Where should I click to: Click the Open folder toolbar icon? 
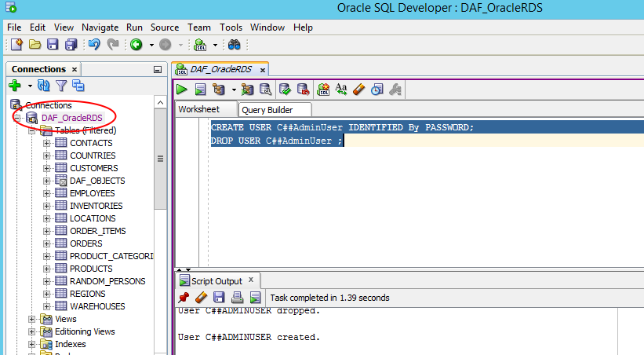click(x=35, y=45)
